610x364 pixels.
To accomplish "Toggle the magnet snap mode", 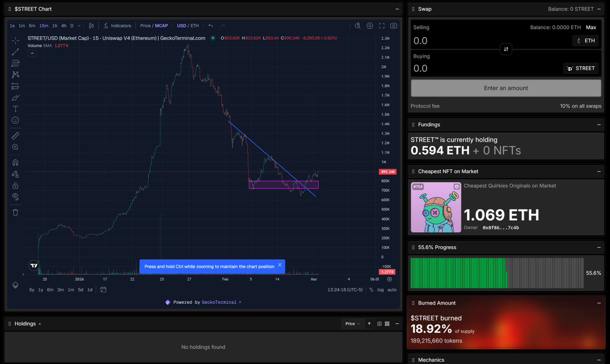I will (x=15, y=163).
